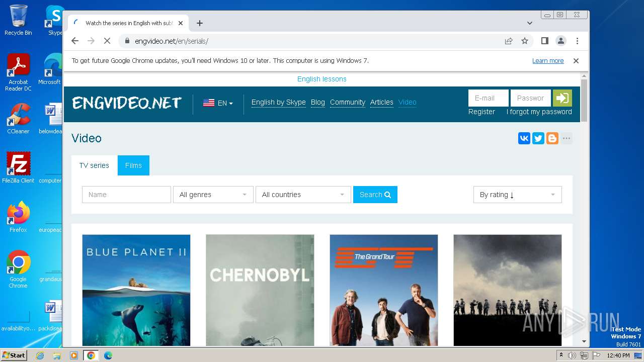Image resolution: width=644 pixels, height=362 pixels.
Task: Focus the Password login field
Action: click(x=531, y=98)
